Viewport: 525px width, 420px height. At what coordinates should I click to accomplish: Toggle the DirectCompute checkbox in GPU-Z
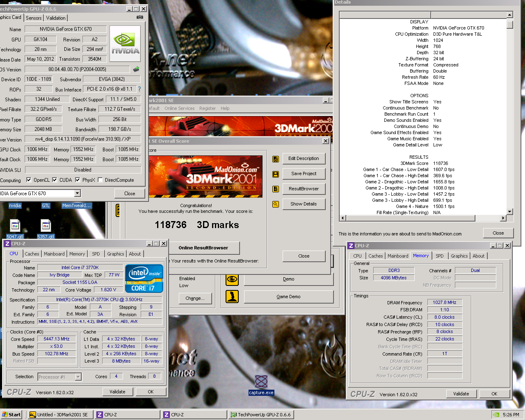(x=100, y=180)
